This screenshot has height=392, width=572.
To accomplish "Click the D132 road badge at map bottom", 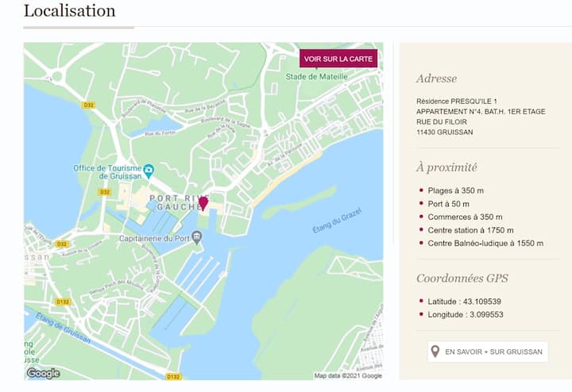I will click(x=174, y=376).
